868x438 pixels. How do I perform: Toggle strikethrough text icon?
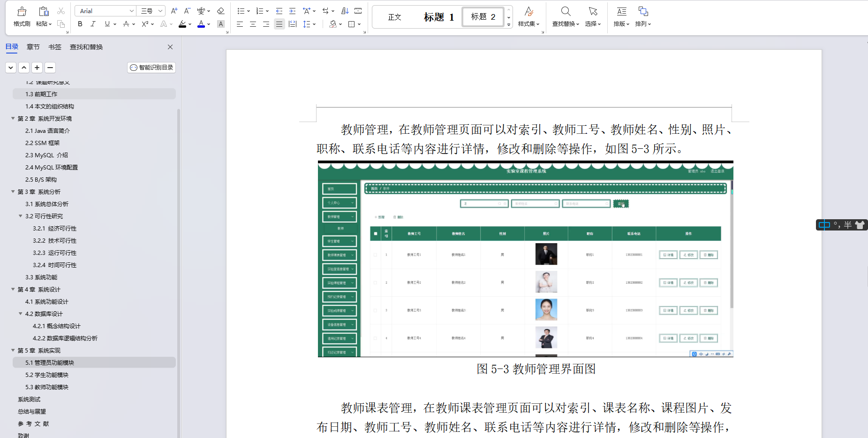pyautogui.click(x=126, y=24)
